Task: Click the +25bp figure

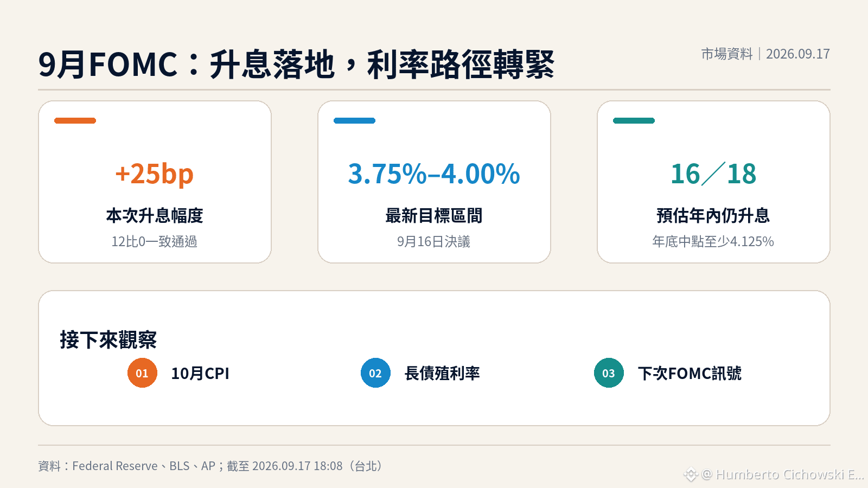Action: pyautogui.click(x=155, y=174)
